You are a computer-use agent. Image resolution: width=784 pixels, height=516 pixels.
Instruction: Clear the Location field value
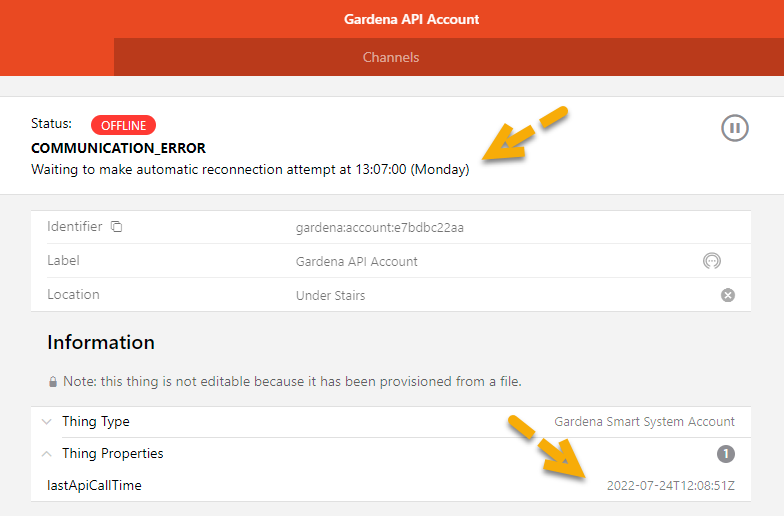pos(728,295)
